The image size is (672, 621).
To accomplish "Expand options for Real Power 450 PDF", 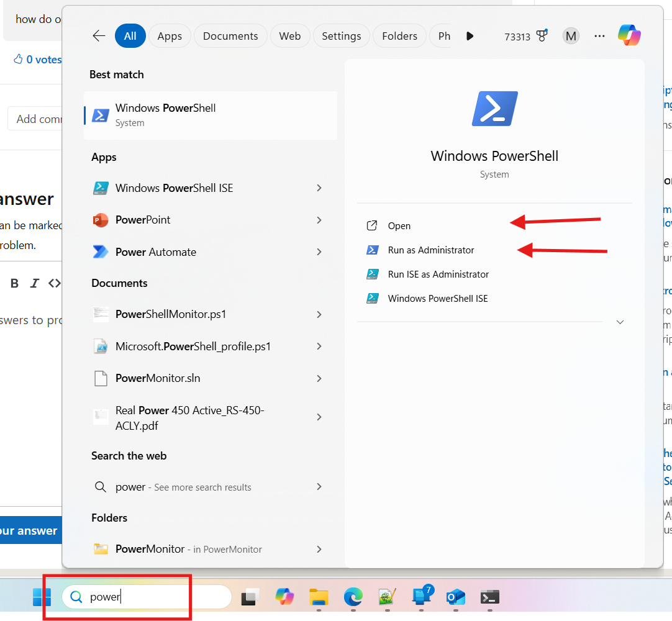I will [319, 417].
